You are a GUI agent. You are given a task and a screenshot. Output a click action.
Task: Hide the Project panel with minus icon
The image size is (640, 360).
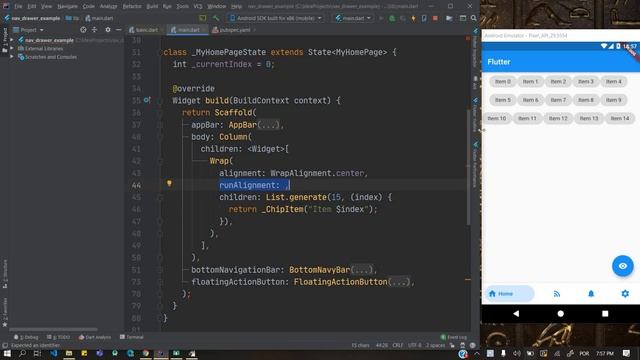118,30
